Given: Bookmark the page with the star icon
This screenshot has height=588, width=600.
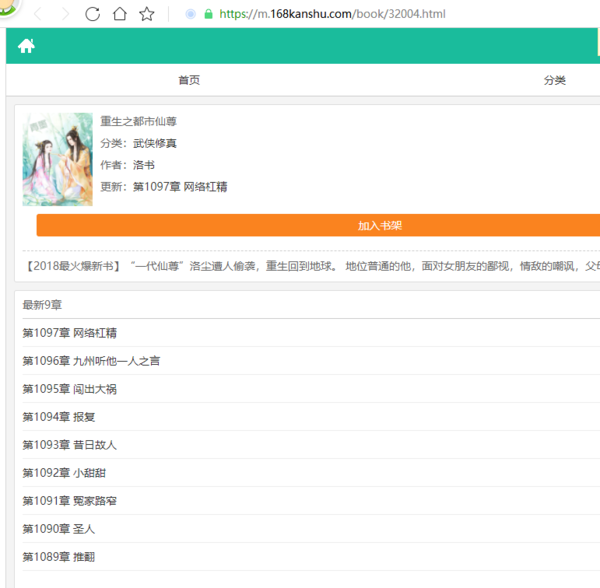Looking at the screenshot, I should click(147, 14).
